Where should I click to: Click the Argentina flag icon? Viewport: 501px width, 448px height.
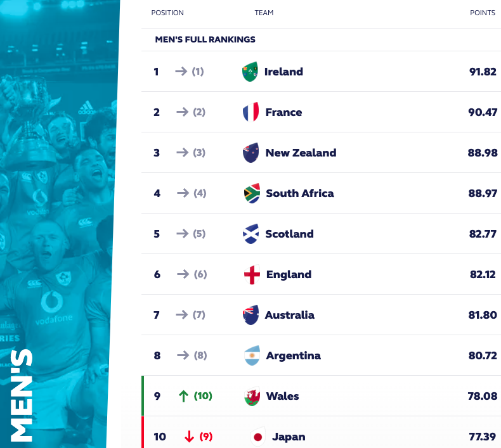point(252,355)
